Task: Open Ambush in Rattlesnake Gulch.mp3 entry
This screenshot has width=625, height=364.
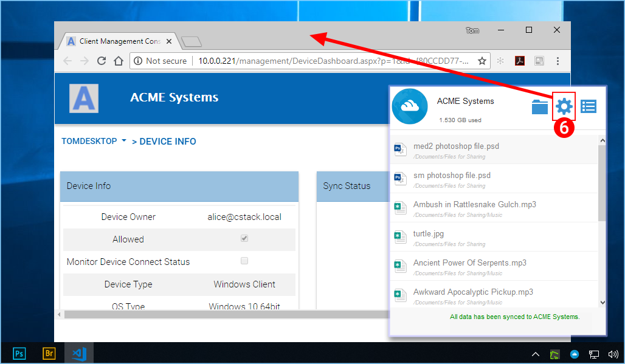Action: (x=494, y=208)
